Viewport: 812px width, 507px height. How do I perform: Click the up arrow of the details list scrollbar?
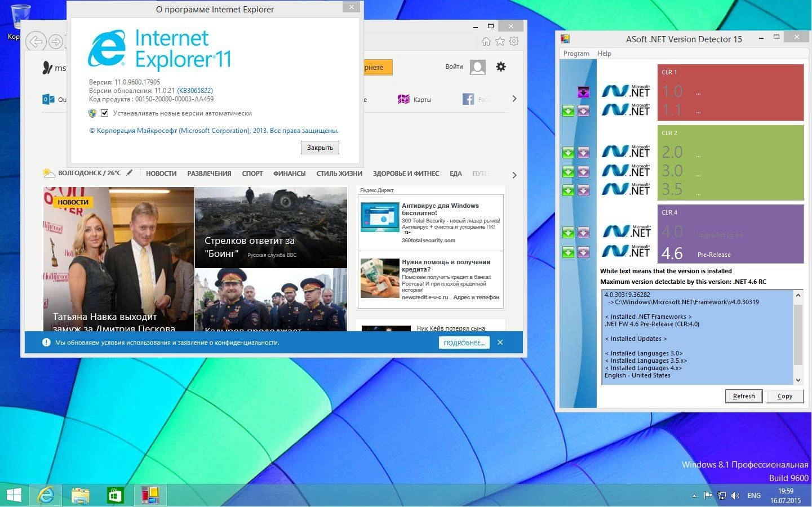pyautogui.click(x=798, y=295)
